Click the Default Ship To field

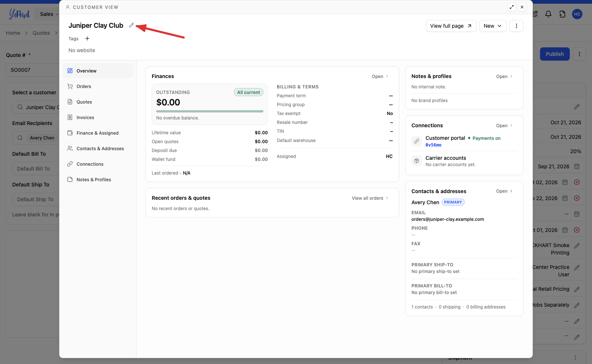[x=36, y=199]
